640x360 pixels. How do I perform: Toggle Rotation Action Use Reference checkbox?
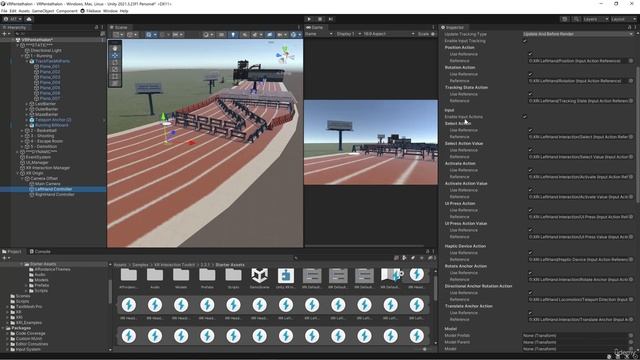click(x=530, y=74)
